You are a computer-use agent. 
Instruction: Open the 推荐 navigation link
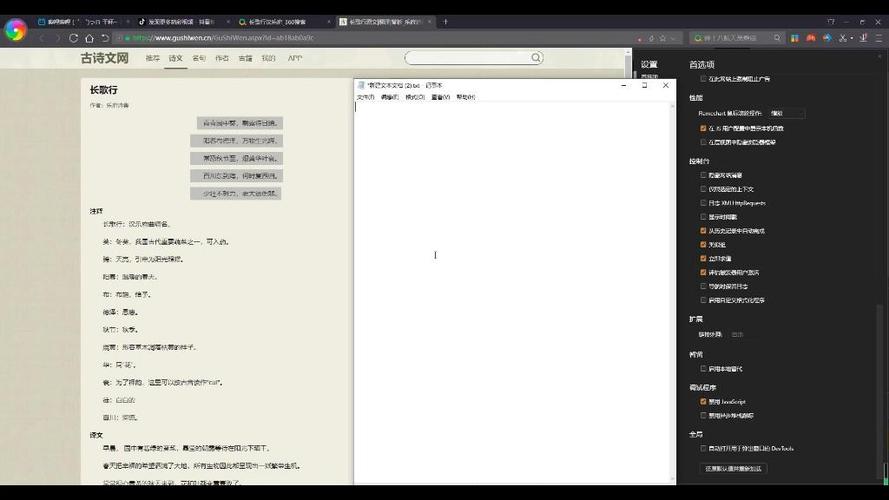pos(153,58)
